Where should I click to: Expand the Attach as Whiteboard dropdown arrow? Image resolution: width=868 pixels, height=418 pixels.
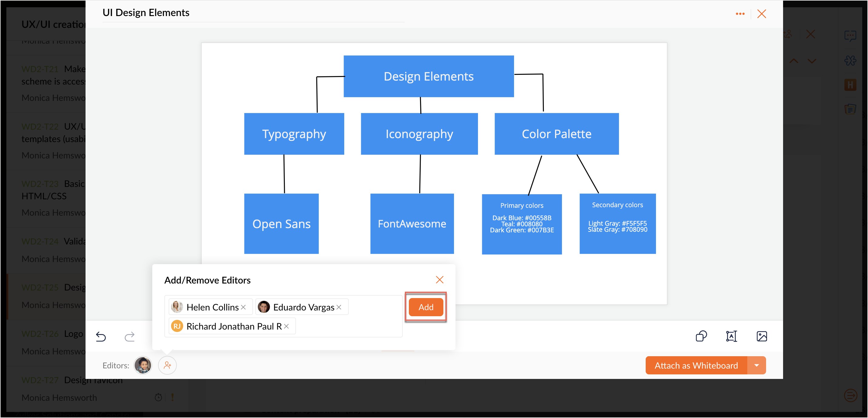coord(756,366)
